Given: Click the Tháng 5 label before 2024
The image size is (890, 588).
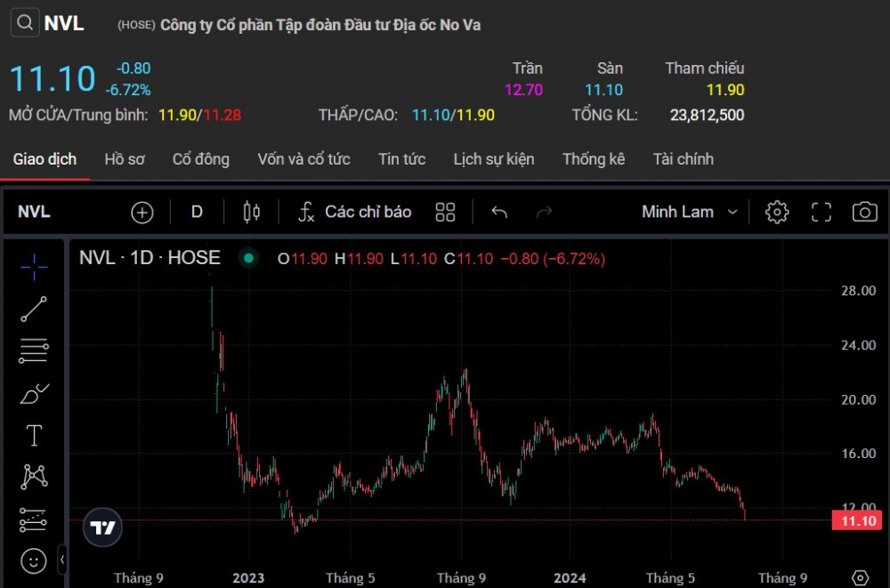Looking at the screenshot, I should click(x=350, y=578).
